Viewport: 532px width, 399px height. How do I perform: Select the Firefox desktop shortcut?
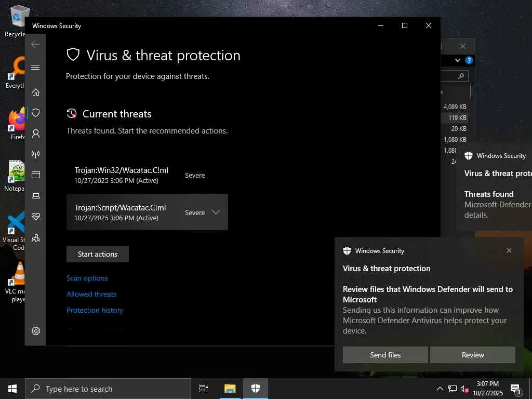point(15,124)
